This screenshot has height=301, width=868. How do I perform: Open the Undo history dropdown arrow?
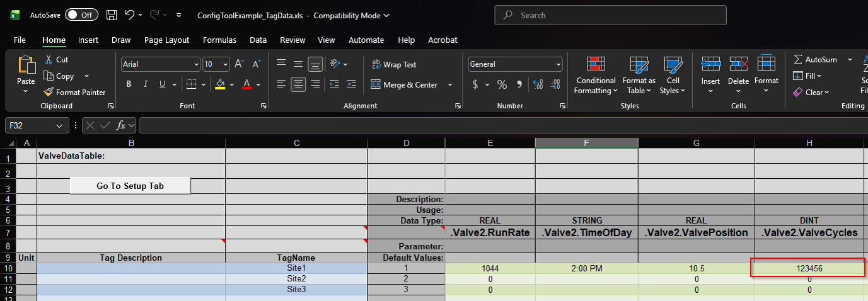tap(141, 14)
